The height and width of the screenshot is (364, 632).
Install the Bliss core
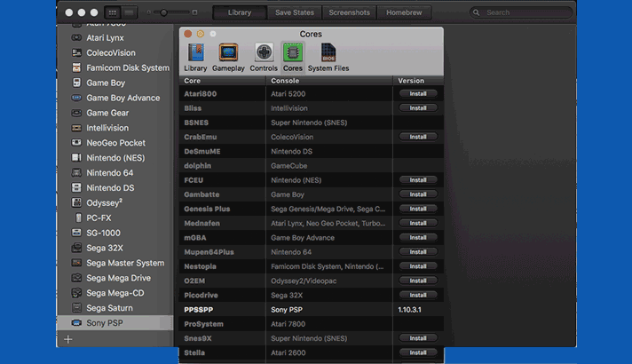418,108
